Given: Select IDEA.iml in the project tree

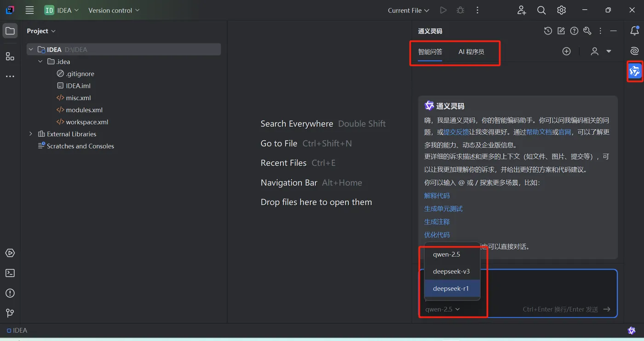Looking at the screenshot, I should tap(74, 85).
